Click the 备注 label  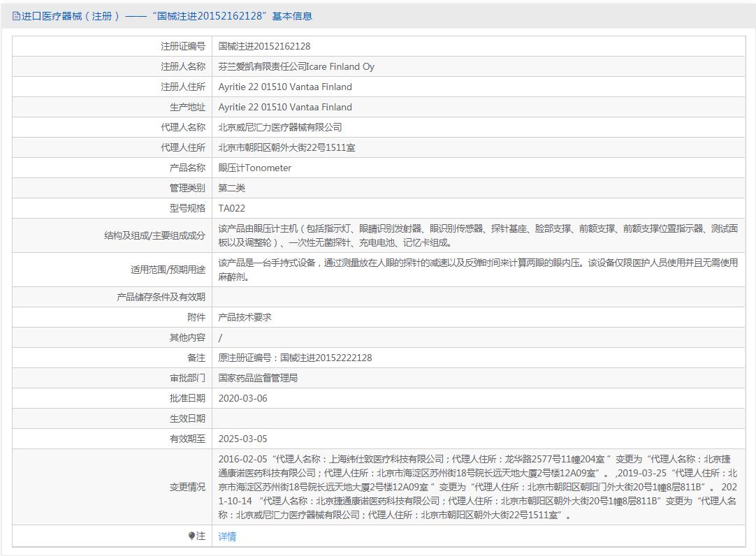[x=196, y=358]
